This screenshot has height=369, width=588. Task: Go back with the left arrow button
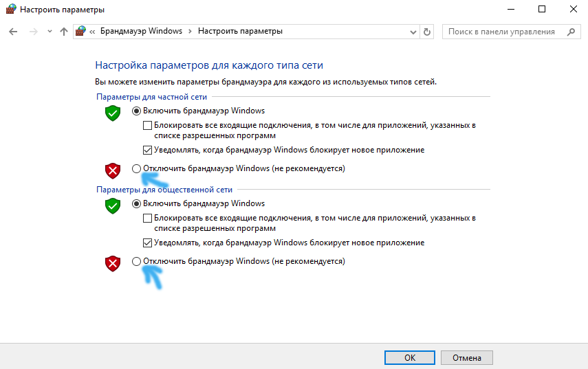point(13,32)
